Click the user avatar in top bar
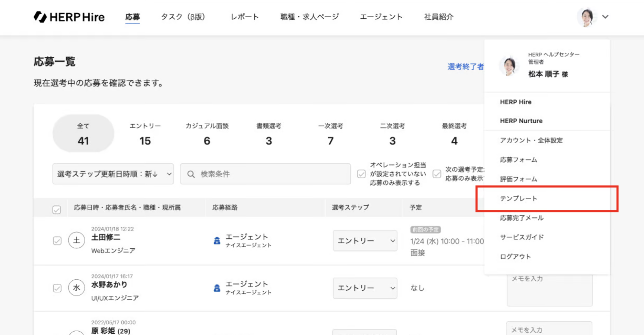Screen dimensions: 644x335 (x=586, y=17)
